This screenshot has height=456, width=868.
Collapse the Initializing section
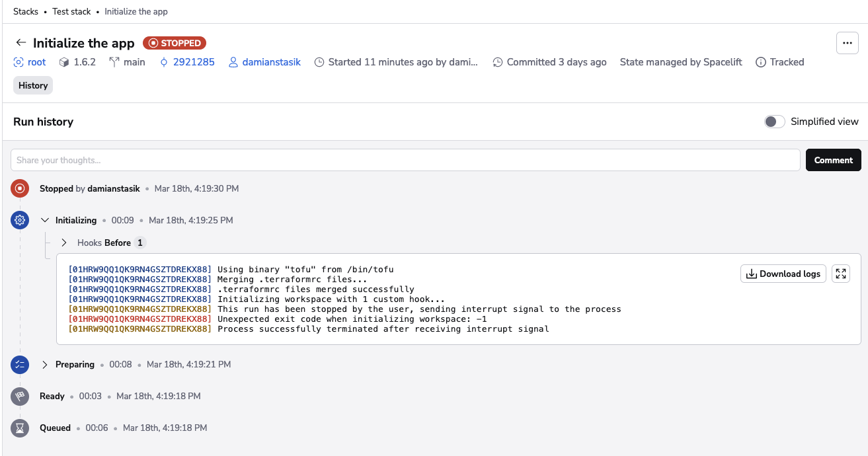pyautogui.click(x=44, y=219)
